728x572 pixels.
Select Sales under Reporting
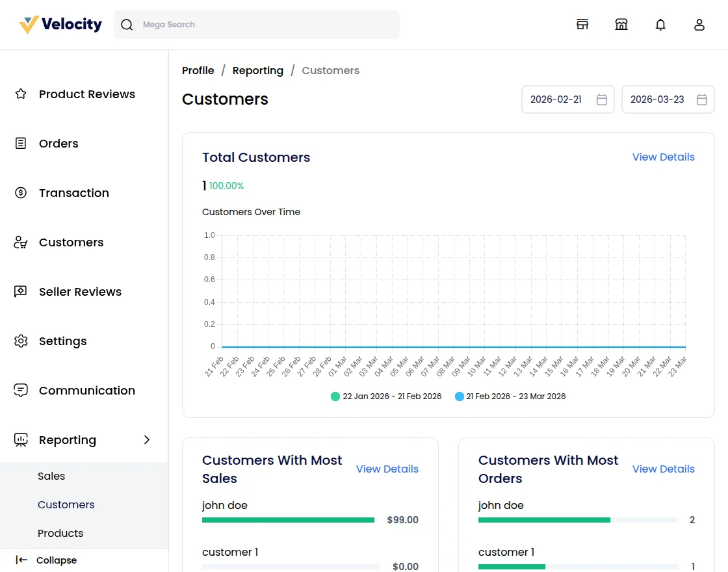(x=51, y=476)
